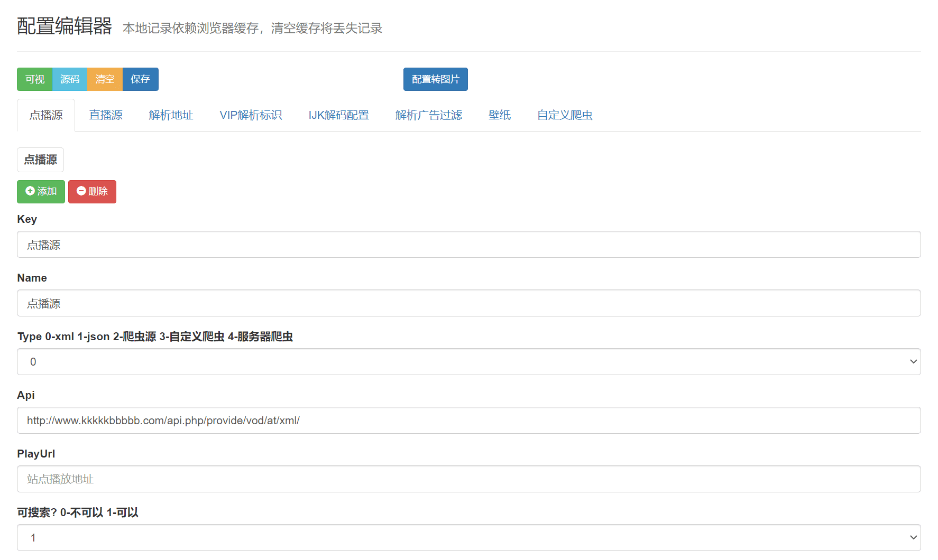Screen dimensions: 938x560
Task: Switch to the 直播源 tab
Action: pyautogui.click(x=106, y=115)
